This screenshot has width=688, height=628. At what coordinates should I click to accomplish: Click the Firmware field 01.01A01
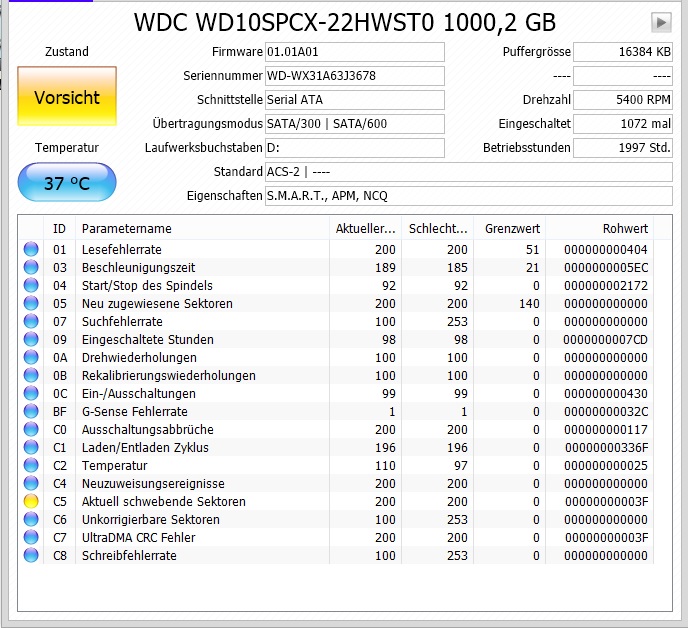pyautogui.click(x=355, y=52)
